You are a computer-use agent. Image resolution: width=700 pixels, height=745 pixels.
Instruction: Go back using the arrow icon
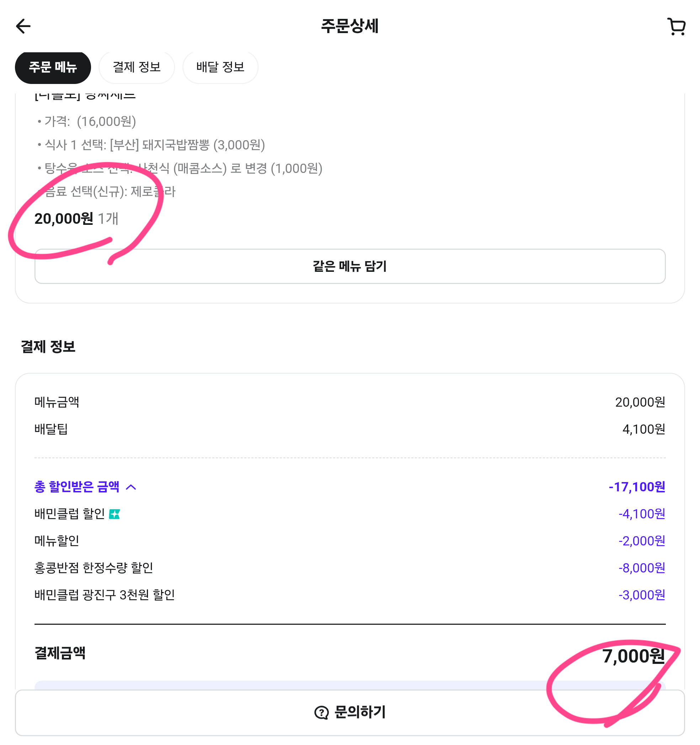23,26
